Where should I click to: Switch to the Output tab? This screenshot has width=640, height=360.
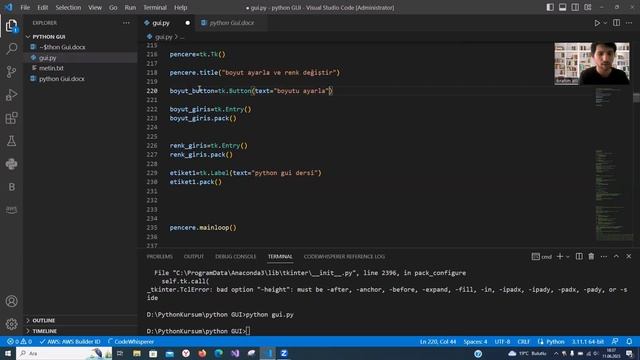click(x=194, y=256)
